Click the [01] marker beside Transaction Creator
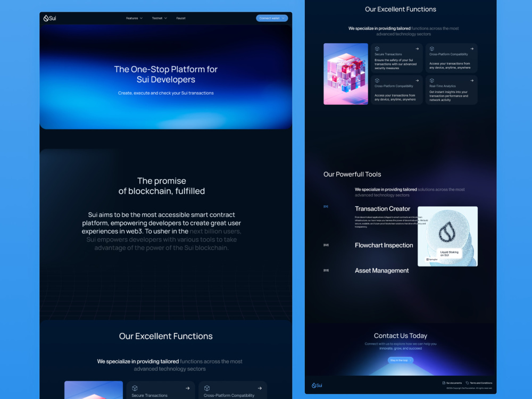The height and width of the screenshot is (399, 532). pyautogui.click(x=326, y=206)
